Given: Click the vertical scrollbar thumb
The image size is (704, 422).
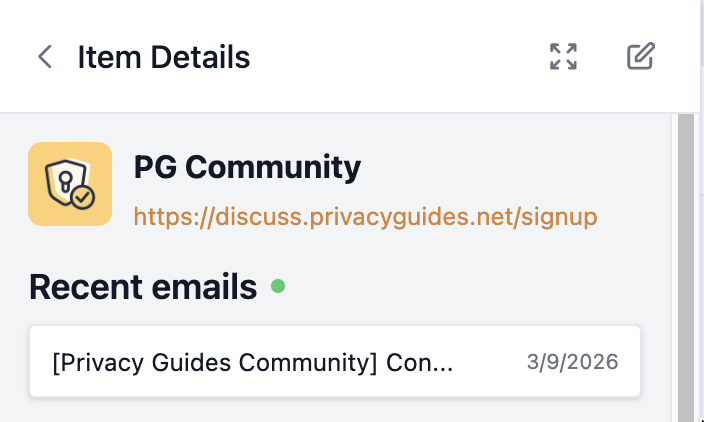Looking at the screenshot, I should click(x=686, y=260).
